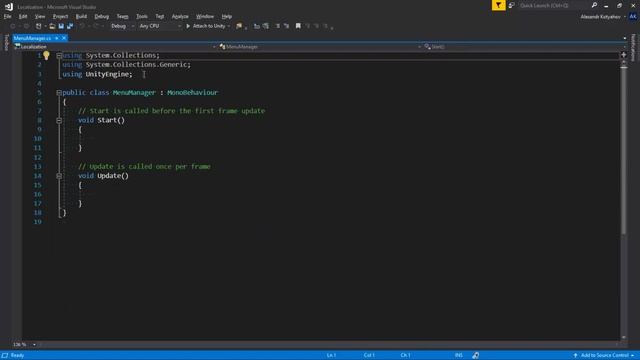The height and width of the screenshot is (360, 640).
Task: Open the View menu
Action: [40, 16]
